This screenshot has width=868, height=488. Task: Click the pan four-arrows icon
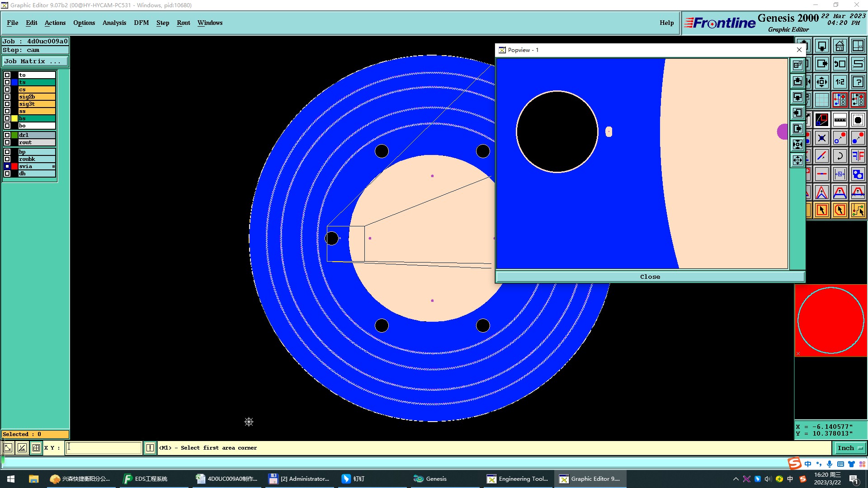(x=822, y=82)
